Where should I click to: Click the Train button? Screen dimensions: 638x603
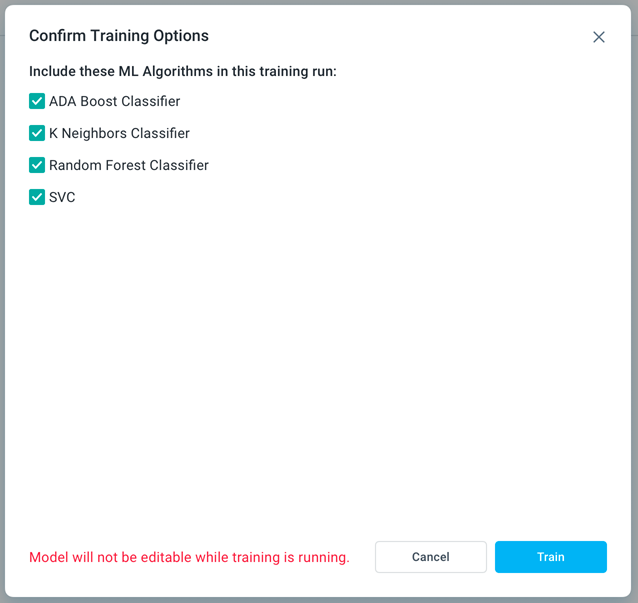tap(550, 557)
